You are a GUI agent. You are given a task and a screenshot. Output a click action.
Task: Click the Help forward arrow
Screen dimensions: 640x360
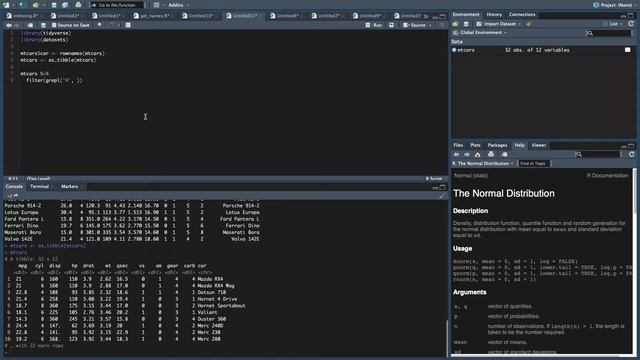(467, 154)
